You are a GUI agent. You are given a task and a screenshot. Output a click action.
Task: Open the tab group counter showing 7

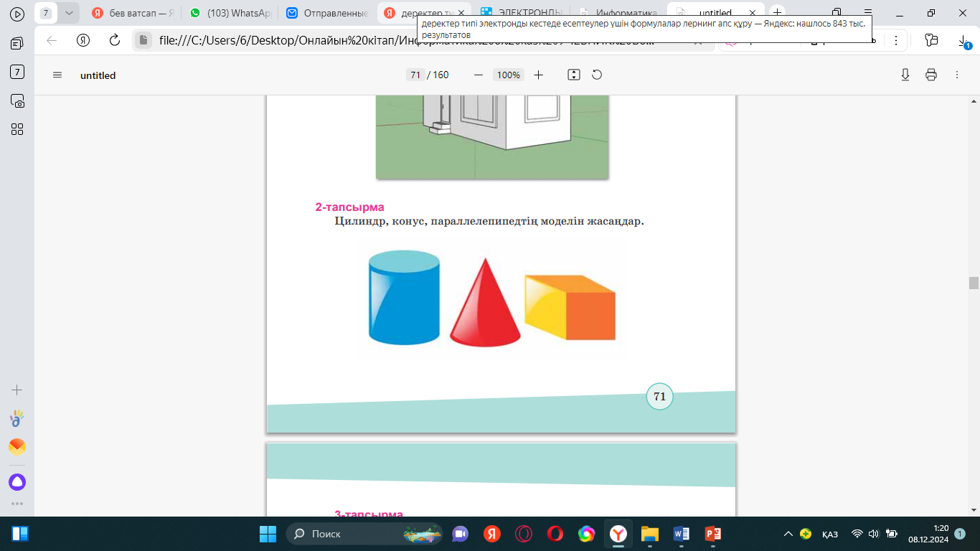pyautogui.click(x=47, y=13)
